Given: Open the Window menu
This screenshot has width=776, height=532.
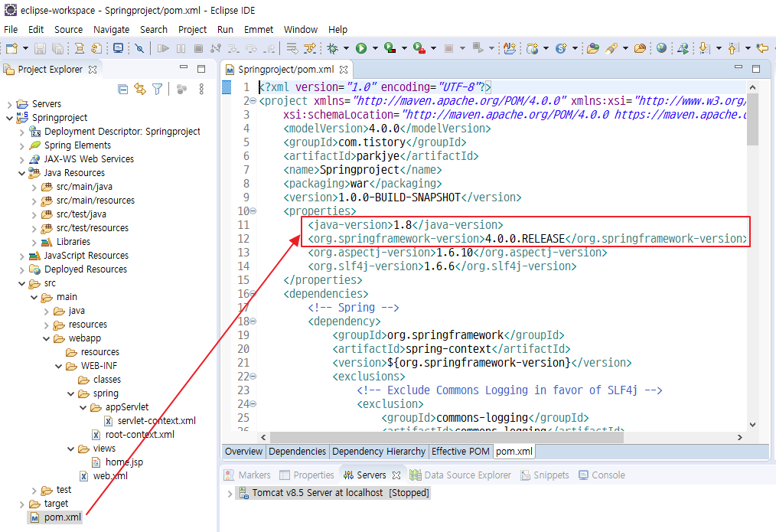Looking at the screenshot, I should pos(301,30).
